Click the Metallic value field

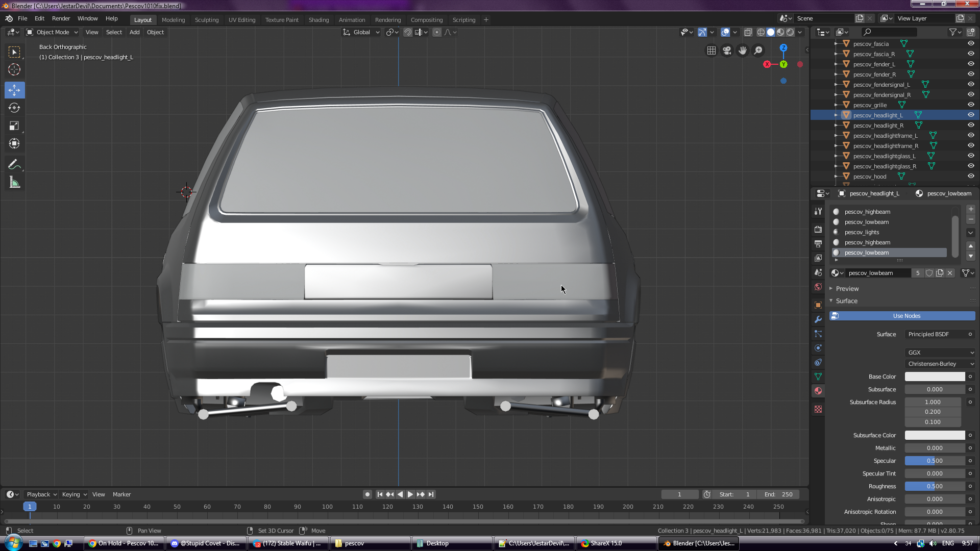(x=935, y=448)
